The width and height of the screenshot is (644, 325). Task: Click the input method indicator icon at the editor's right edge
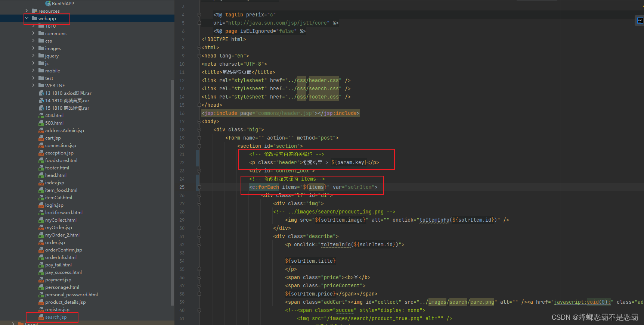pos(640,21)
